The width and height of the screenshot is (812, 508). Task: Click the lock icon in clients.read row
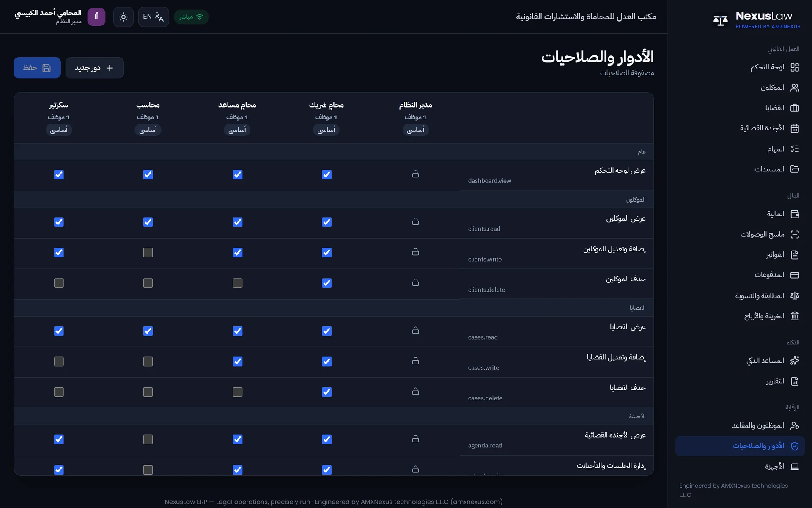point(416,221)
